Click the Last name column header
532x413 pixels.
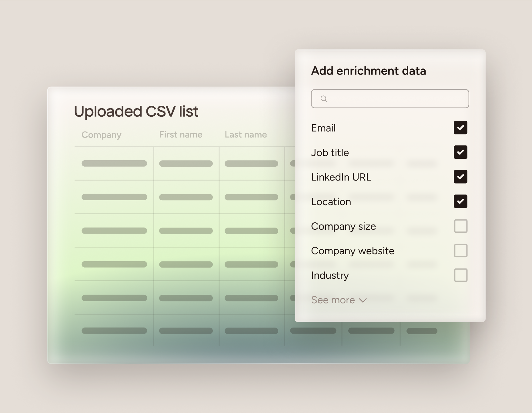point(246,135)
